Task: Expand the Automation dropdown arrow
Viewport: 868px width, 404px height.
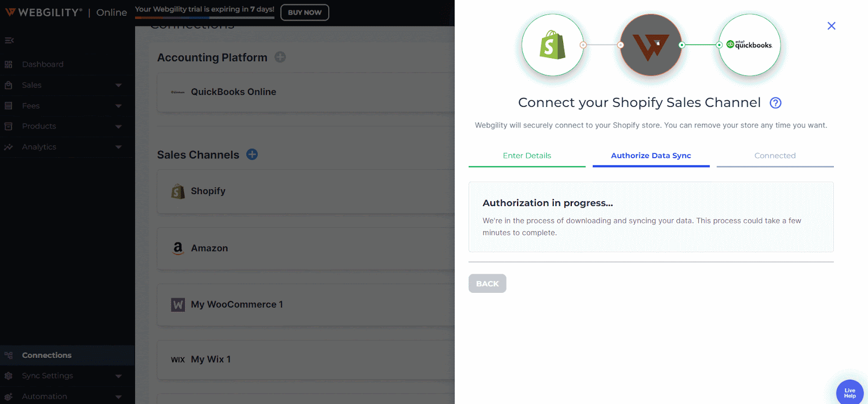Action: [x=118, y=396]
